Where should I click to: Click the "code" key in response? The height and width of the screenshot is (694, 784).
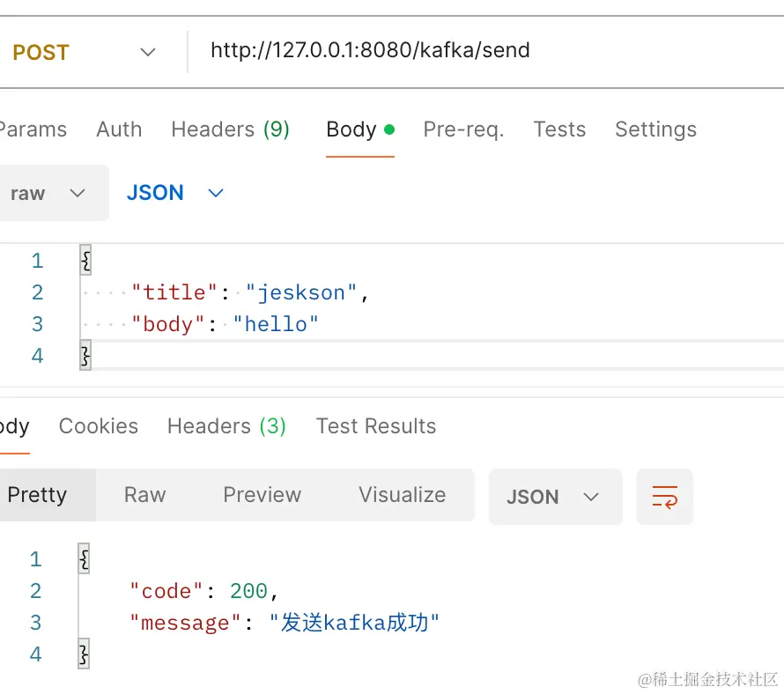click(x=166, y=591)
